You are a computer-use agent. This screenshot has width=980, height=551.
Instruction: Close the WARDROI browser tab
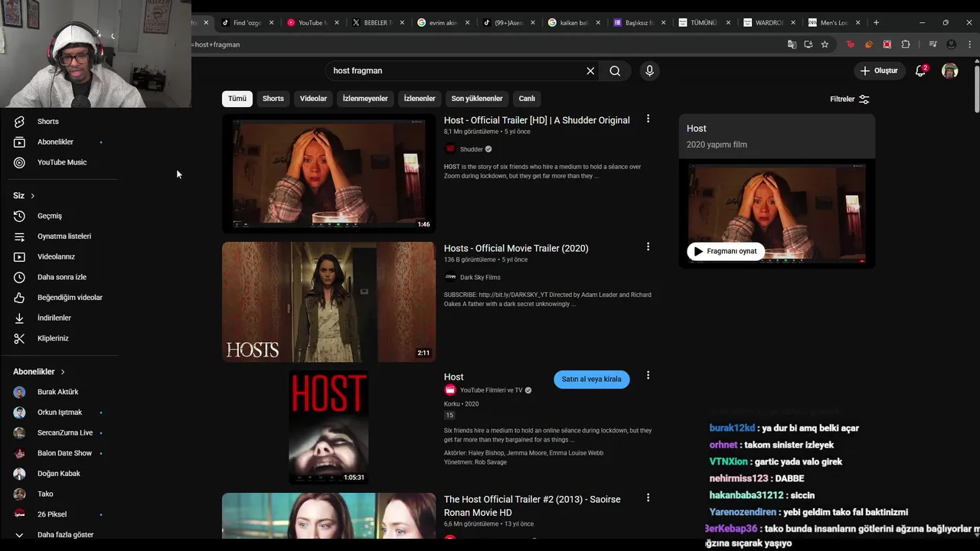click(x=793, y=23)
